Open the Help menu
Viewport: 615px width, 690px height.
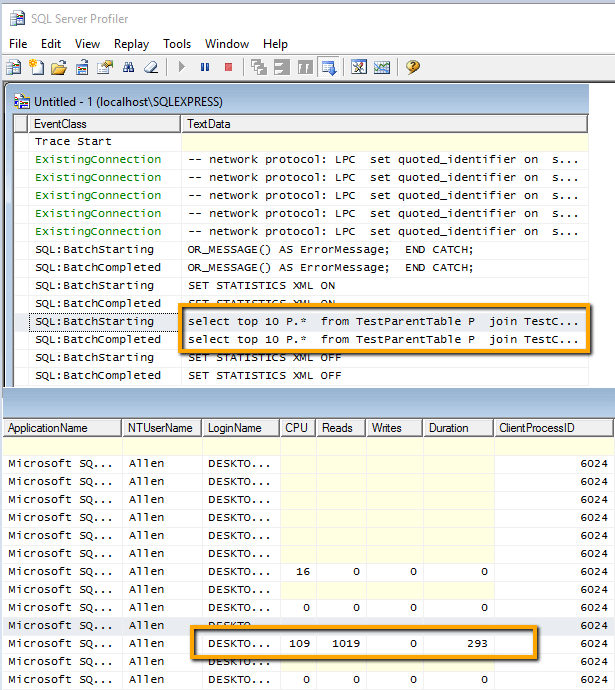pyautogui.click(x=275, y=44)
